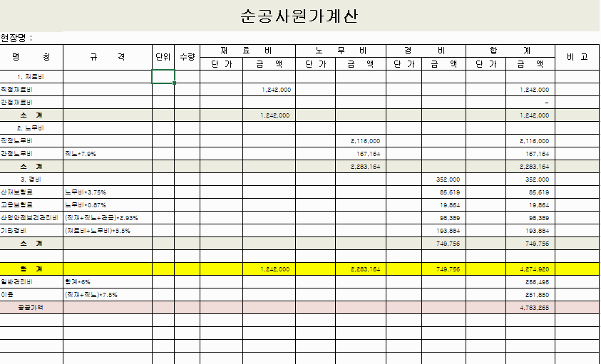
Task: Click 2,283,164 in the yellow total row
Action: (x=365, y=269)
